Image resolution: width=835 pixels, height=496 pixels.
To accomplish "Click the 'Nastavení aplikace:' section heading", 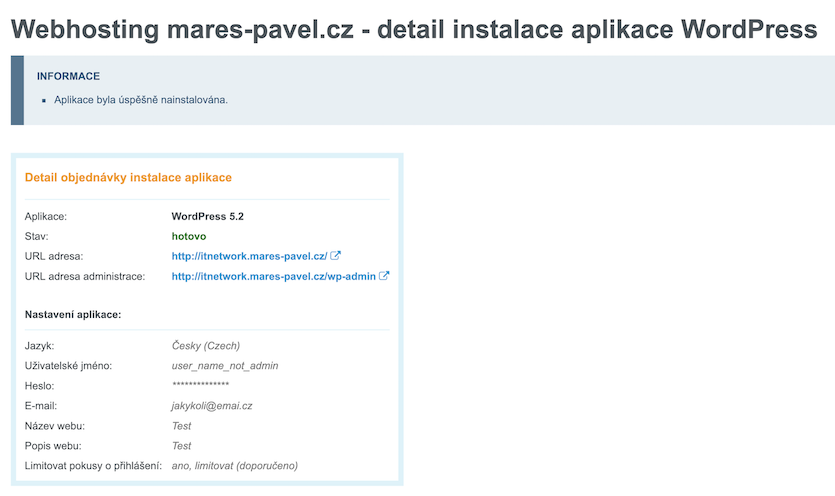I will pos(73,314).
